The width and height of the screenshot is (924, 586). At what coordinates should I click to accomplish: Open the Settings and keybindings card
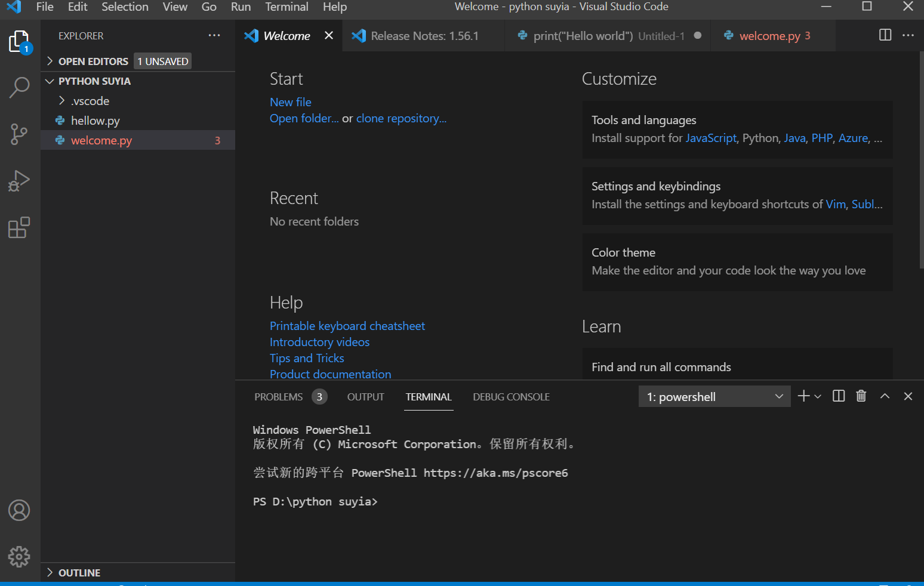pyautogui.click(x=737, y=196)
